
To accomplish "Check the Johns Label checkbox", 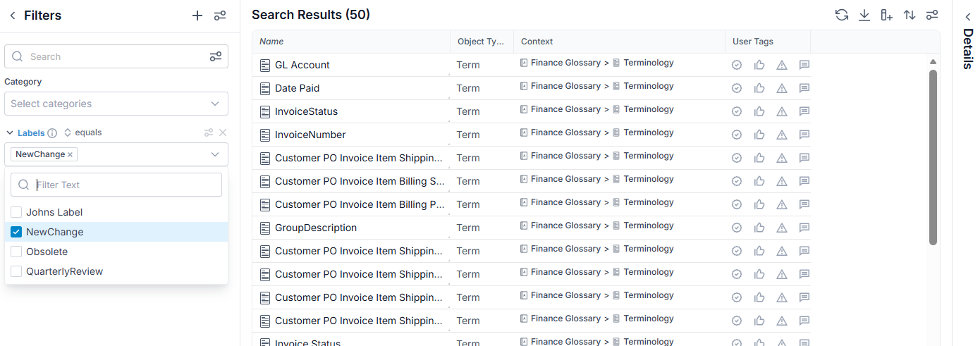I will tap(16, 212).
